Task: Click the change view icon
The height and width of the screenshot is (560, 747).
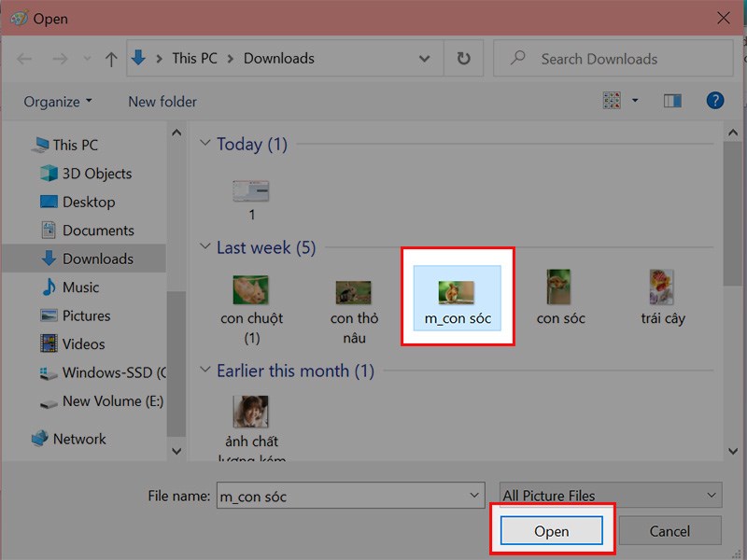Action: click(613, 101)
